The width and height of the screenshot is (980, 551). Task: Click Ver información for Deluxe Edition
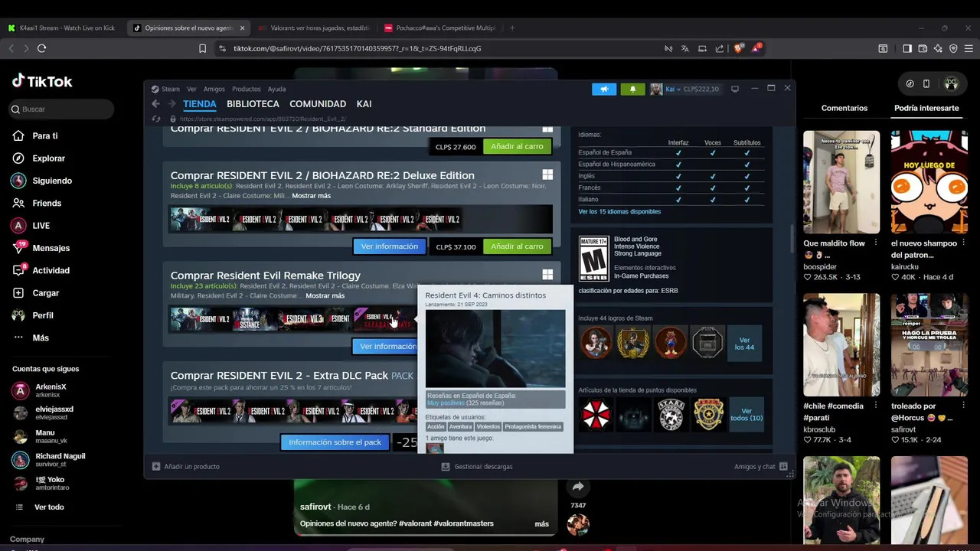point(390,246)
